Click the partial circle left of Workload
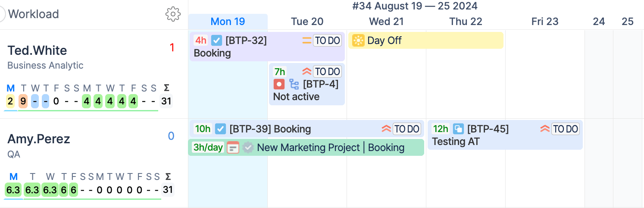Viewport: 644px width, 208px height. [2, 14]
